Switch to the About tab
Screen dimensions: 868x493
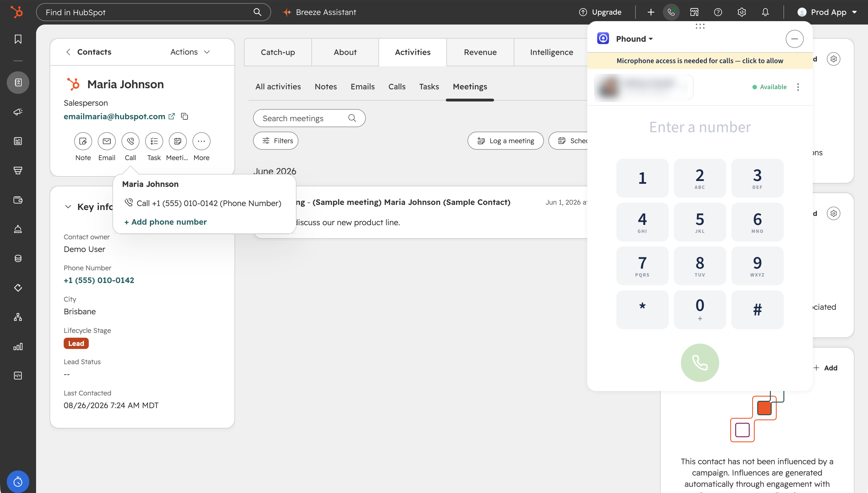click(345, 52)
